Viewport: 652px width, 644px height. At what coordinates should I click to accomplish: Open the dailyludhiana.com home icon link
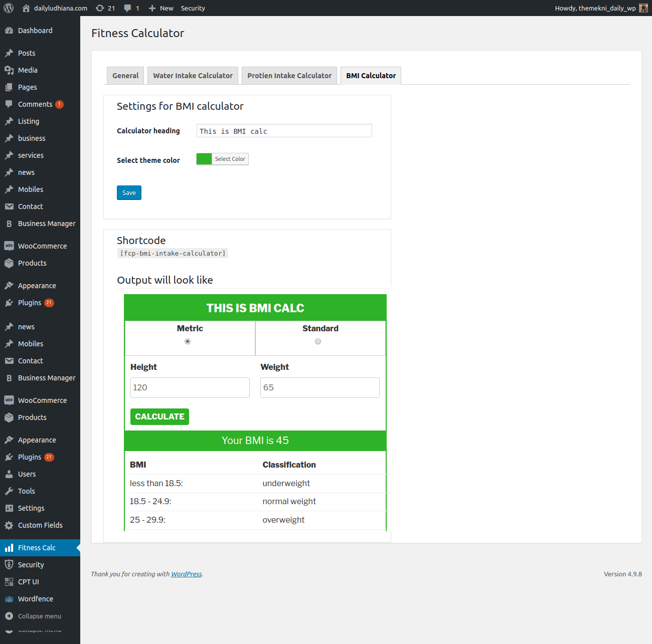pos(26,8)
